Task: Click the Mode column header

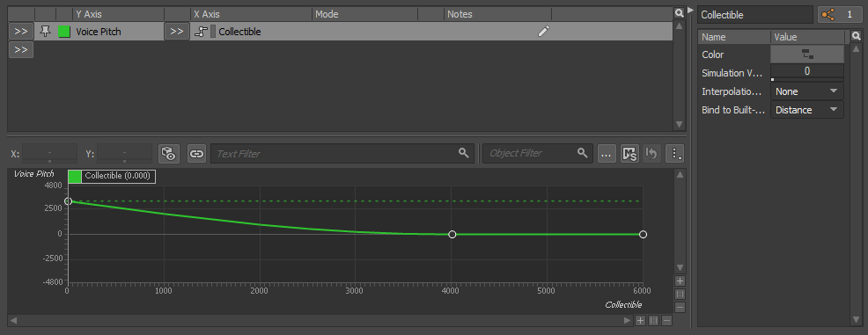Action: click(364, 14)
